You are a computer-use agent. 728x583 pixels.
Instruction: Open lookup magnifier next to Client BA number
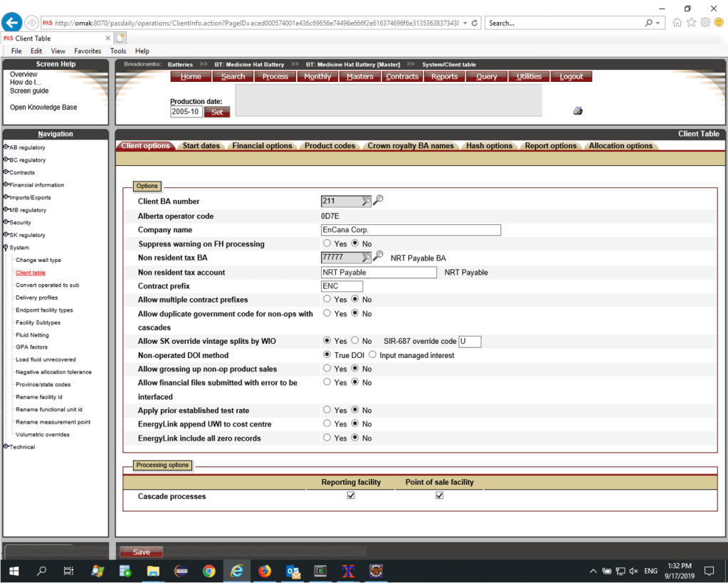point(378,201)
